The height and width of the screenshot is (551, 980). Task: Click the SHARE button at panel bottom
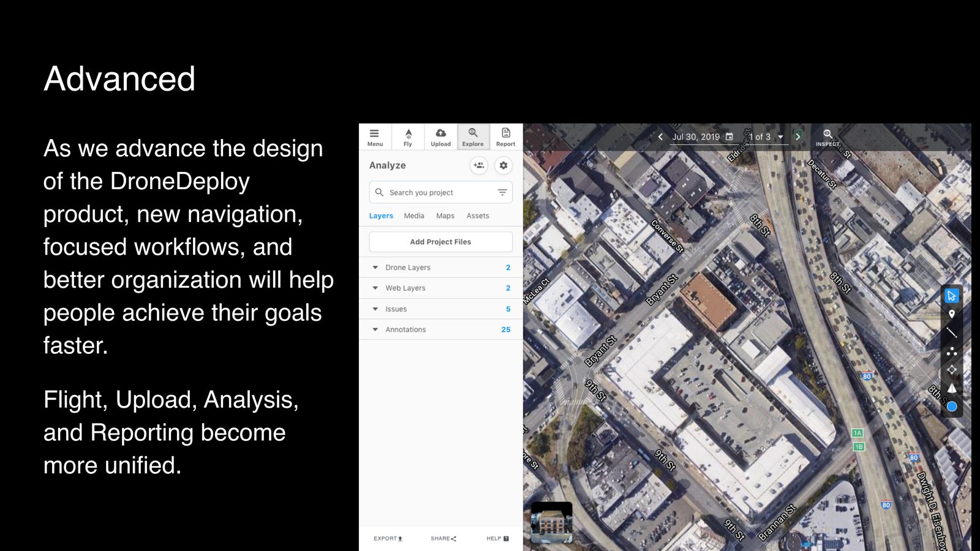click(443, 539)
